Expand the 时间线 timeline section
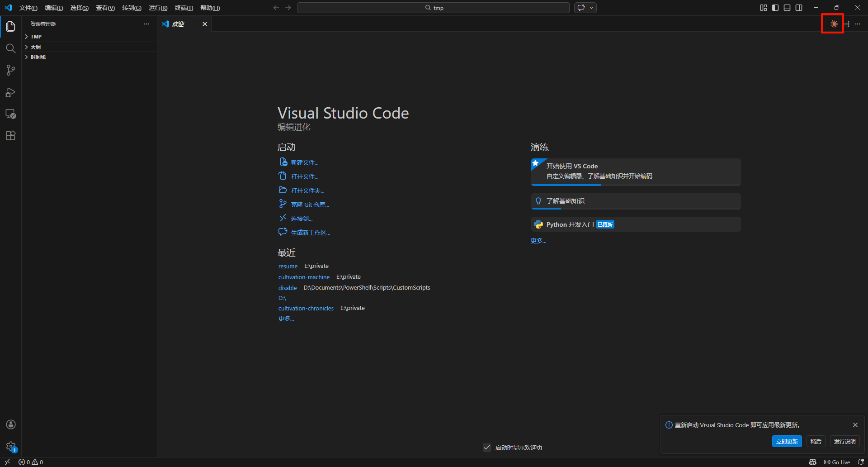The width and height of the screenshot is (868, 467). [x=90, y=57]
